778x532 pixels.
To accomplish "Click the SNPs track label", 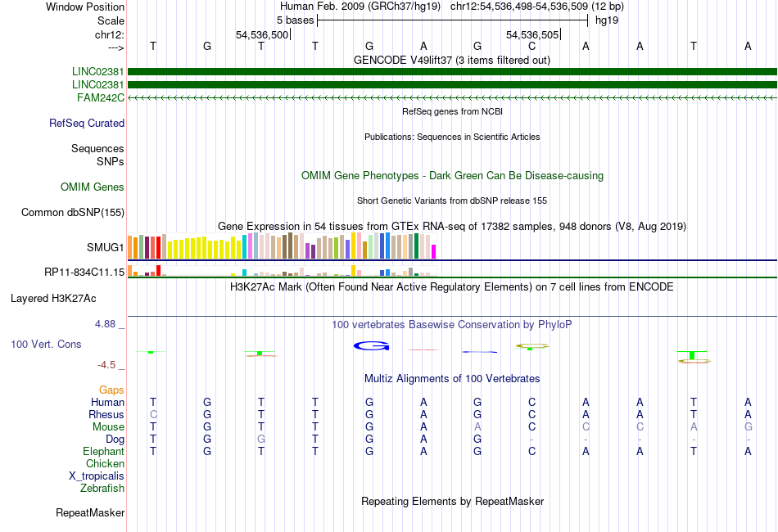I will tap(111, 161).
